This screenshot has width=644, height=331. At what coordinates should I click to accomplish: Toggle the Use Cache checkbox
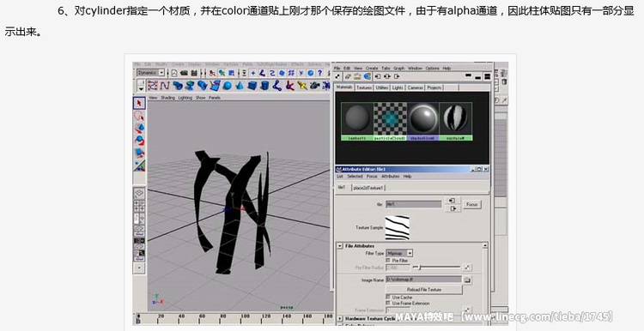coord(388,297)
